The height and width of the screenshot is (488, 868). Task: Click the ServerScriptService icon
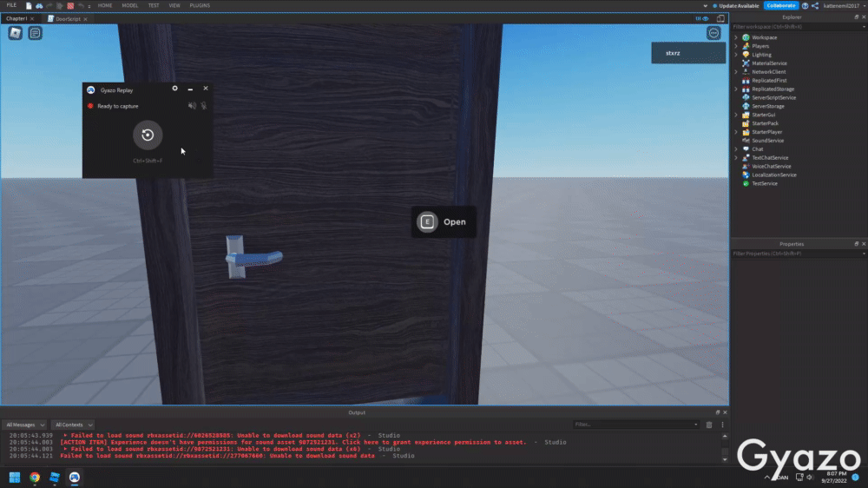click(746, 97)
